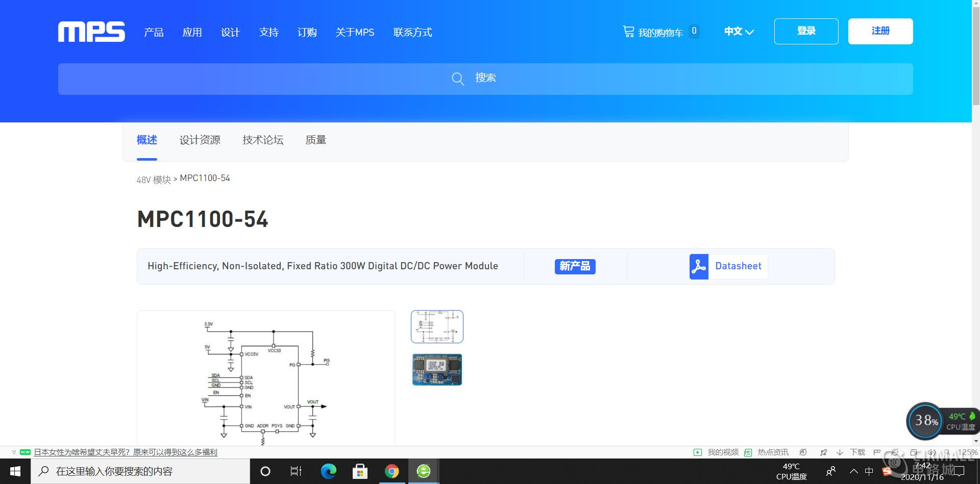Open the Japanese women news headline link
The height and width of the screenshot is (484, 980).
(x=126, y=452)
